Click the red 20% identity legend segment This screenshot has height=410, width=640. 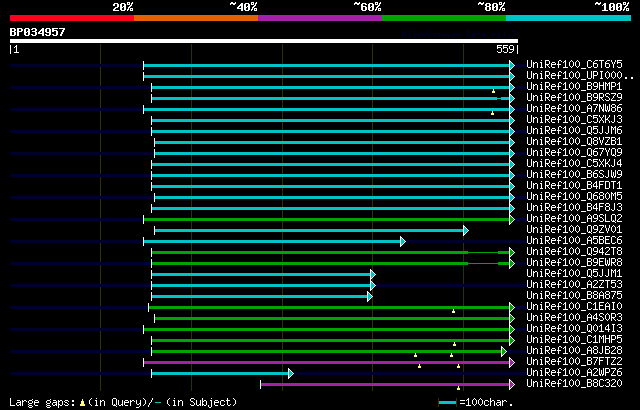[72, 18]
